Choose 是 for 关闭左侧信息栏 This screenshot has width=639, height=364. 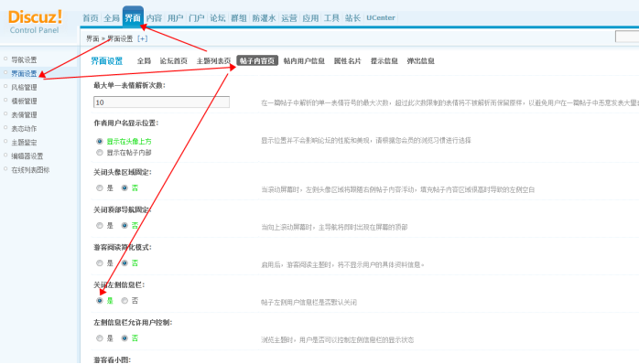(x=100, y=301)
